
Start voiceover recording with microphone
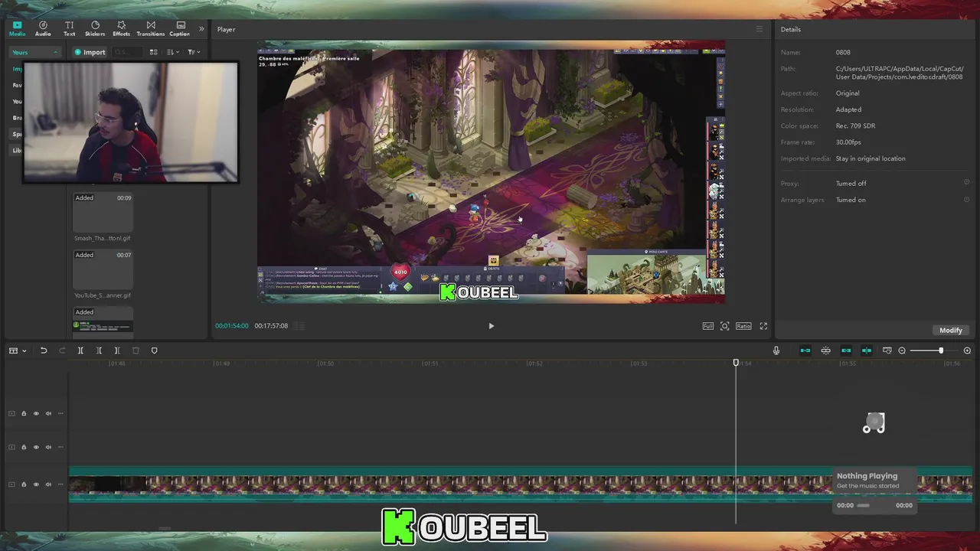776,350
